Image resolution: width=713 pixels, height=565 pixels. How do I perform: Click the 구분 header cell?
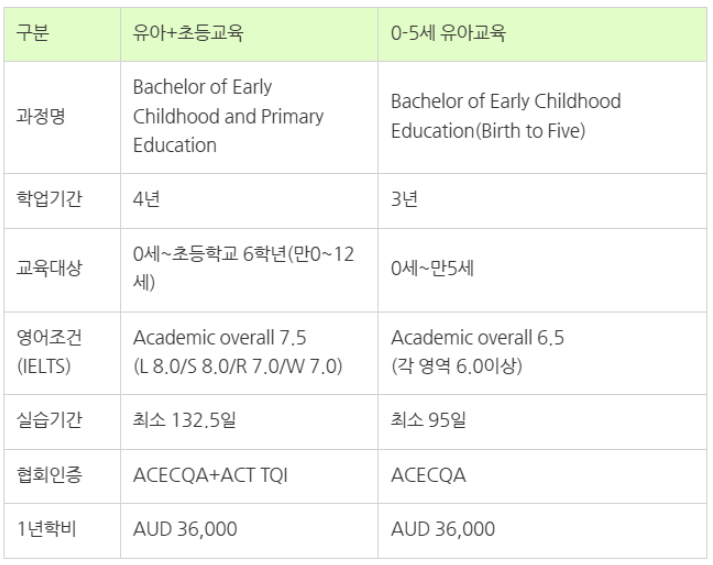(x=62, y=34)
